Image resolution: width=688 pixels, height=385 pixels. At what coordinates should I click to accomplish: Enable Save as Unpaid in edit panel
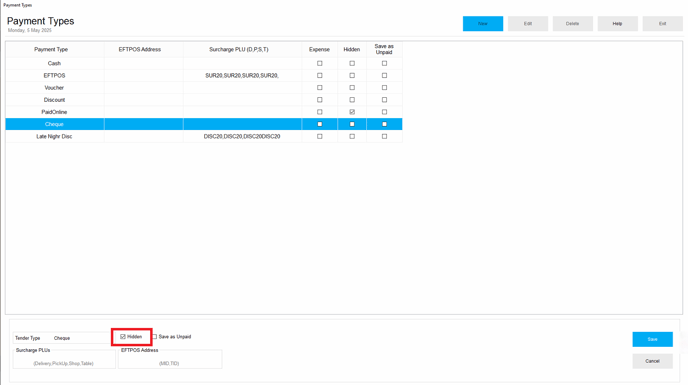tap(154, 337)
